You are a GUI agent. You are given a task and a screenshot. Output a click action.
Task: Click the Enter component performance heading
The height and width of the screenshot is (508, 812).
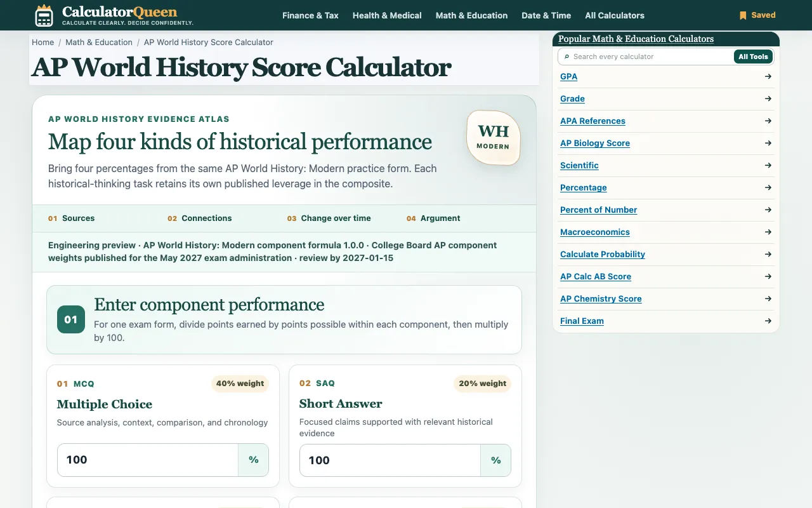click(209, 305)
